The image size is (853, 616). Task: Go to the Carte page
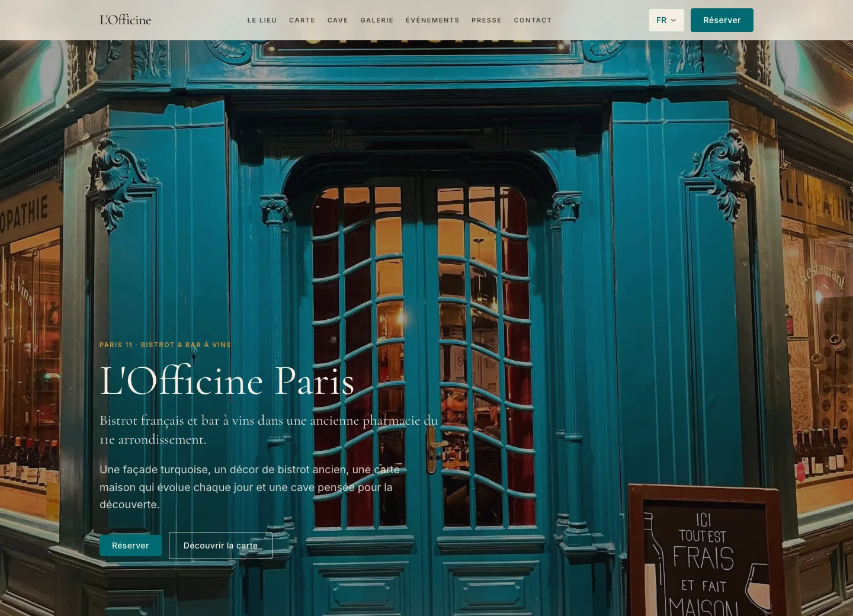point(302,20)
